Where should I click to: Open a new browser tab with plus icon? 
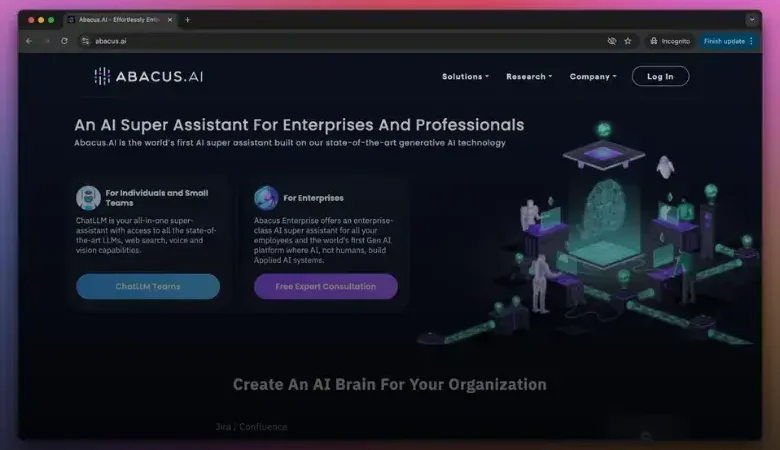click(x=187, y=20)
